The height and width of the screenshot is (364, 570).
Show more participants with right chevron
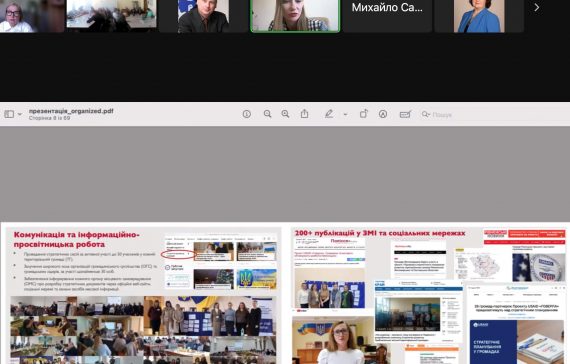click(x=537, y=7)
